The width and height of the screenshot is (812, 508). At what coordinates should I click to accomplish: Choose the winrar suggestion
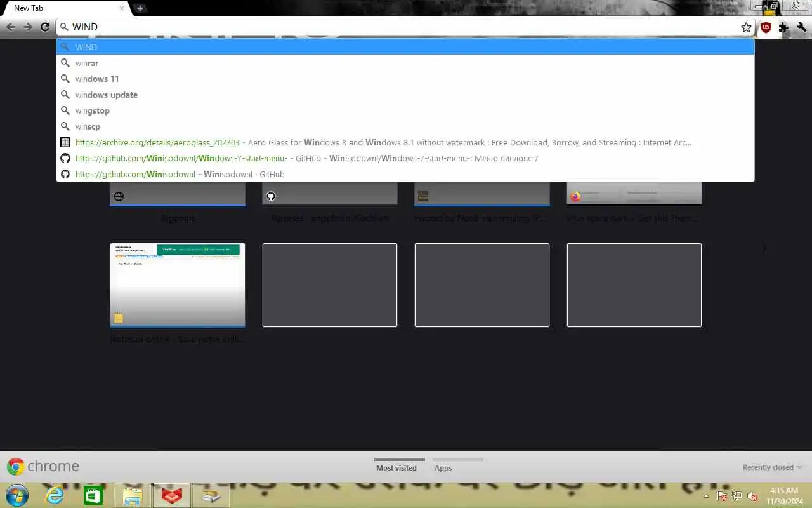(x=405, y=63)
